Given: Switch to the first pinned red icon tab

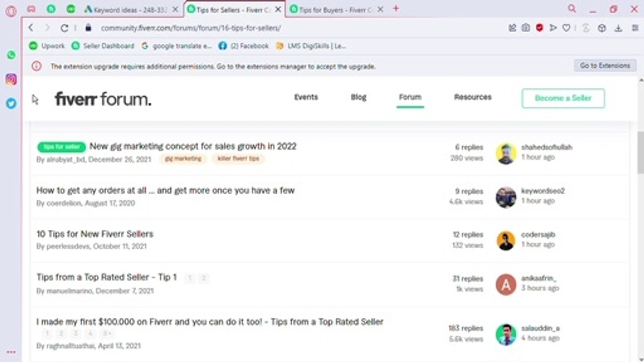Looking at the screenshot, I should [31, 9].
